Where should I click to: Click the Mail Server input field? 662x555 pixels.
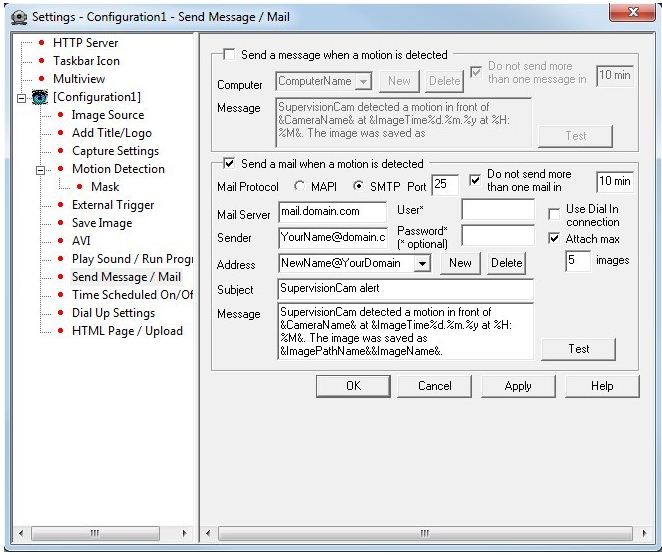coord(333,212)
